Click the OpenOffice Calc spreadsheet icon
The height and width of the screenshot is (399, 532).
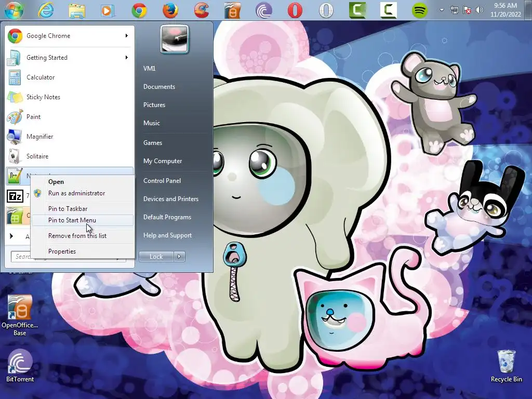15,216
